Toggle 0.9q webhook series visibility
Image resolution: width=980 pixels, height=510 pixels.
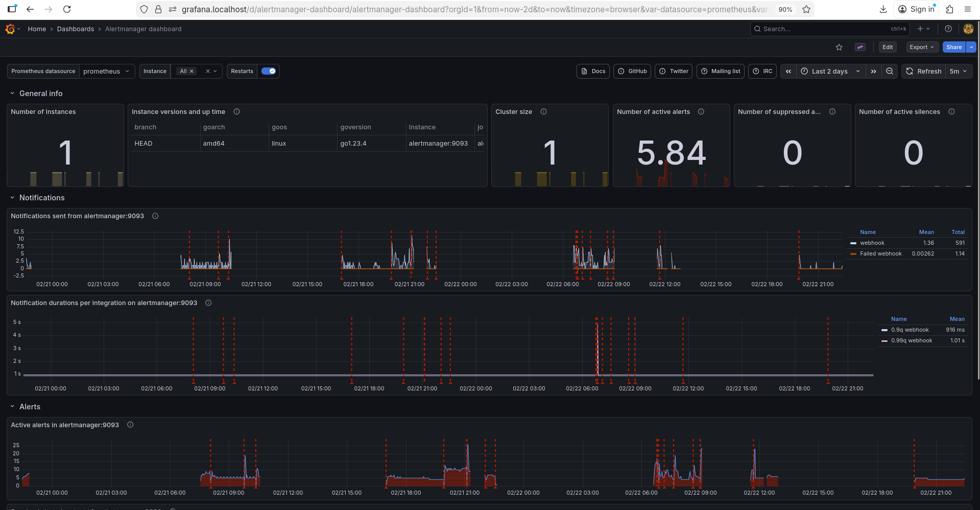click(910, 330)
